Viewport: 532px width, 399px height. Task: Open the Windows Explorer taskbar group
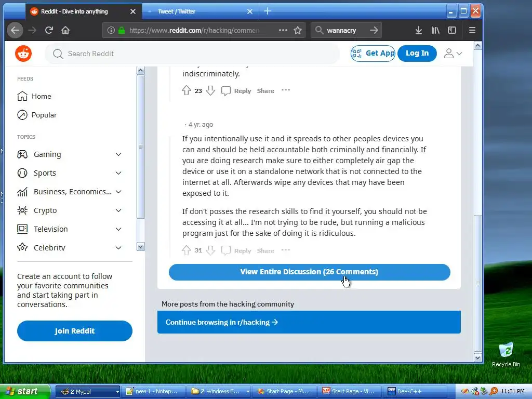220,391
